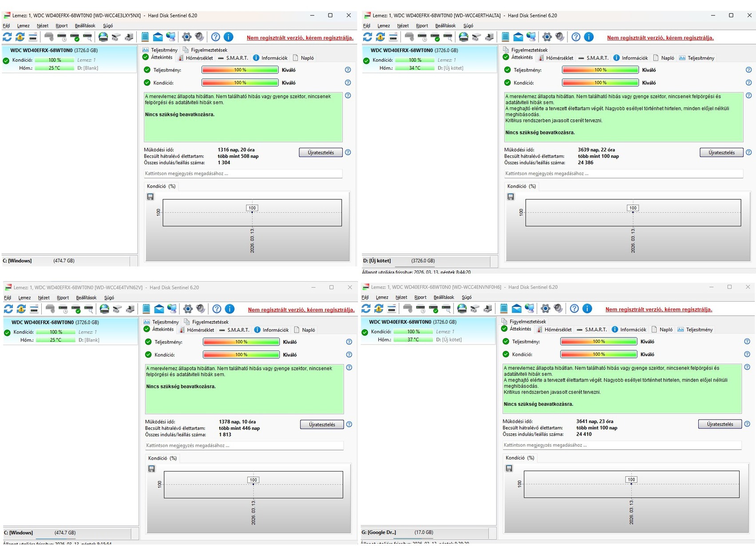The image size is (756, 546).
Task: Click the Kondíció progress bar in WD-WCC4ERTHALTA window
Action: pos(601,82)
